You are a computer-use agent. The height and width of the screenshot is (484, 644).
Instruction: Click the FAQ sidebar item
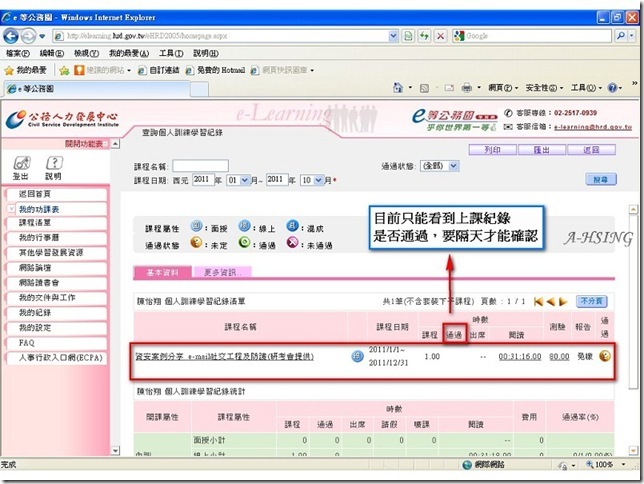tap(57, 343)
